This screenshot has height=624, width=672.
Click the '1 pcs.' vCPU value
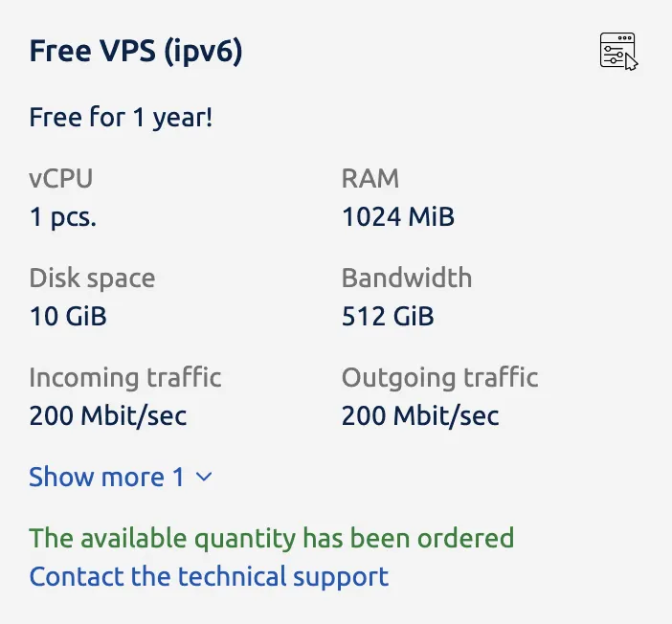pyautogui.click(x=63, y=217)
